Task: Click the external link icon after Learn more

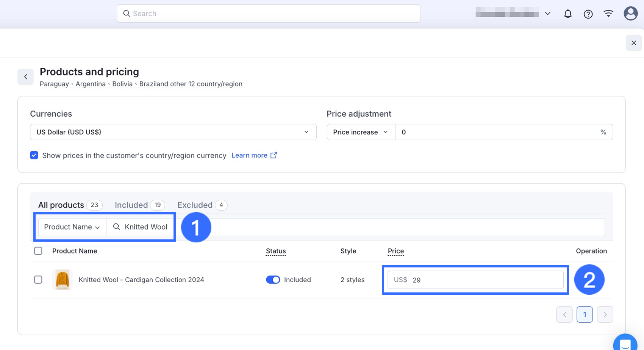Action: point(274,155)
